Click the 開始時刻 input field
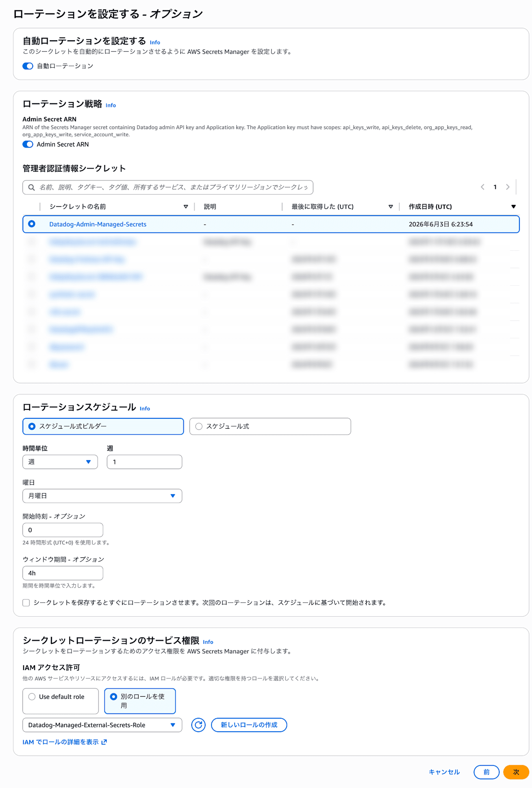This screenshot has height=788, width=532. (63, 530)
